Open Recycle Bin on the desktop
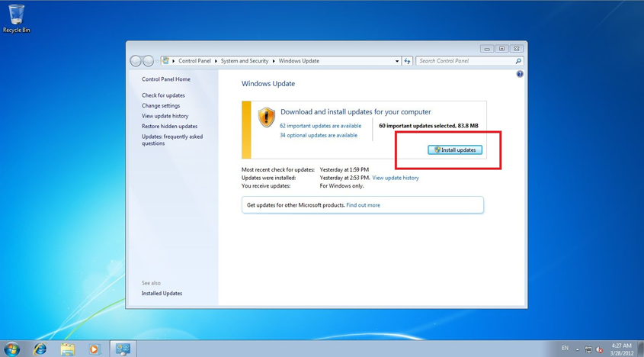 point(16,17)
